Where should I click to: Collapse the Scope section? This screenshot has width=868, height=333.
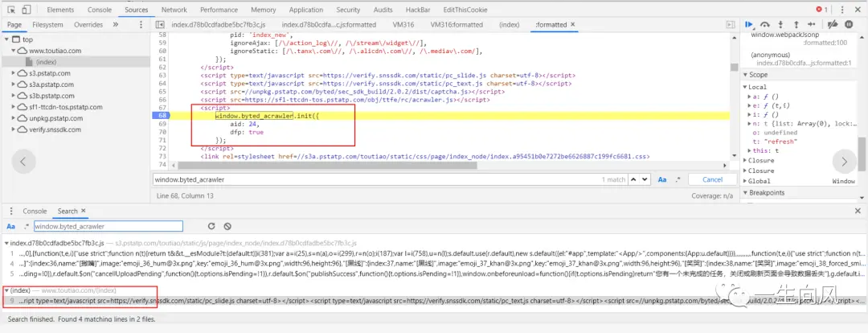tap(746, 75)
